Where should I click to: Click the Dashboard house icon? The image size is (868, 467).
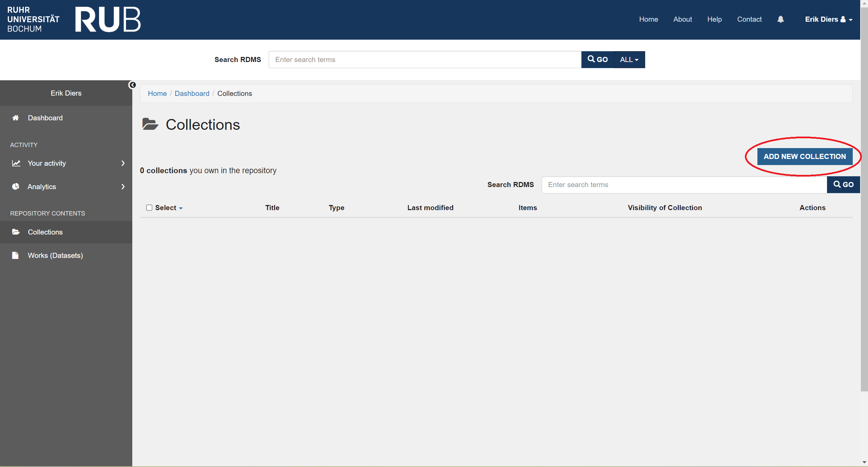point(16,118)
